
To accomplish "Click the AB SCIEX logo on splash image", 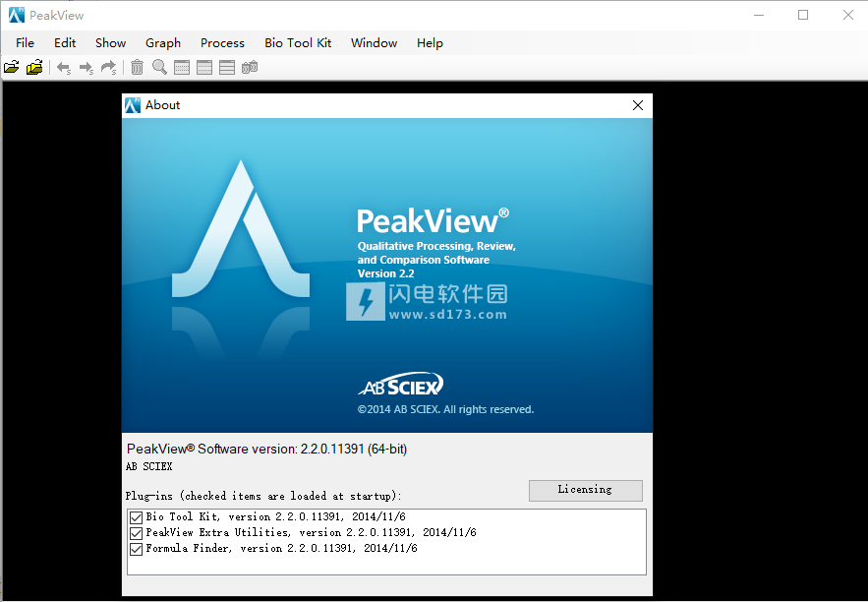I will pyautogui.click(x=401, y=384).
